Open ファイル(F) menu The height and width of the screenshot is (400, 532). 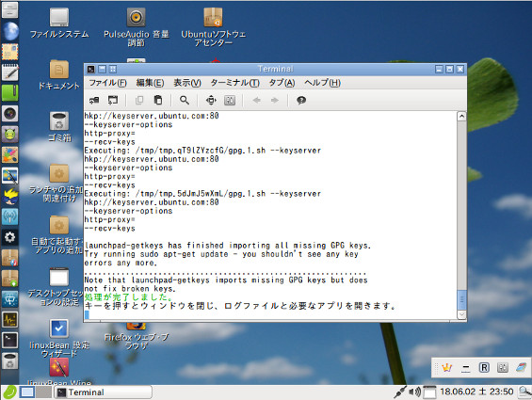107,83
